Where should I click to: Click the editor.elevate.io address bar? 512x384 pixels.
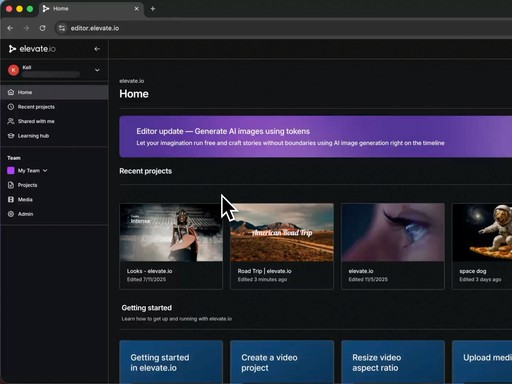click(x=283, y=28)
